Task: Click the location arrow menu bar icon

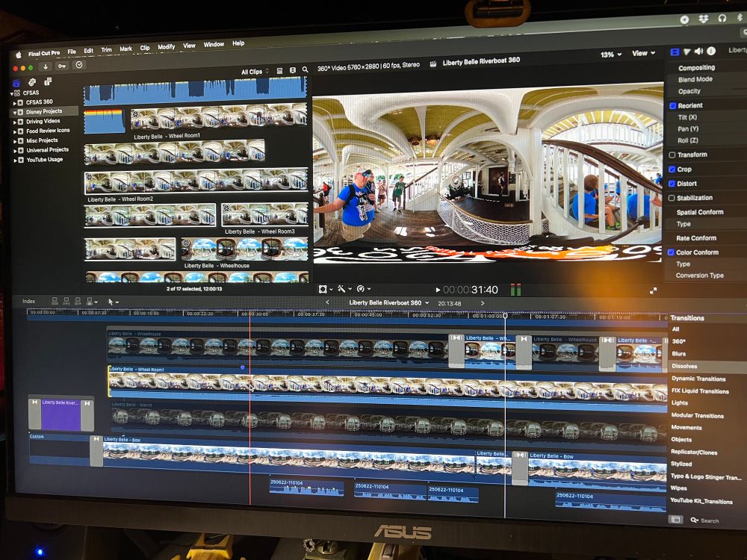Action: coord(684,19)
